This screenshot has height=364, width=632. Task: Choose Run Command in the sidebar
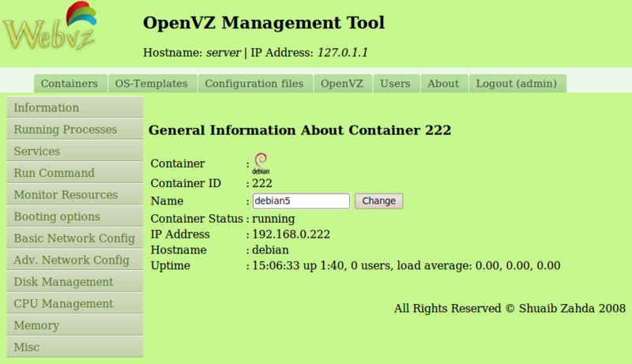pos(75,173)
